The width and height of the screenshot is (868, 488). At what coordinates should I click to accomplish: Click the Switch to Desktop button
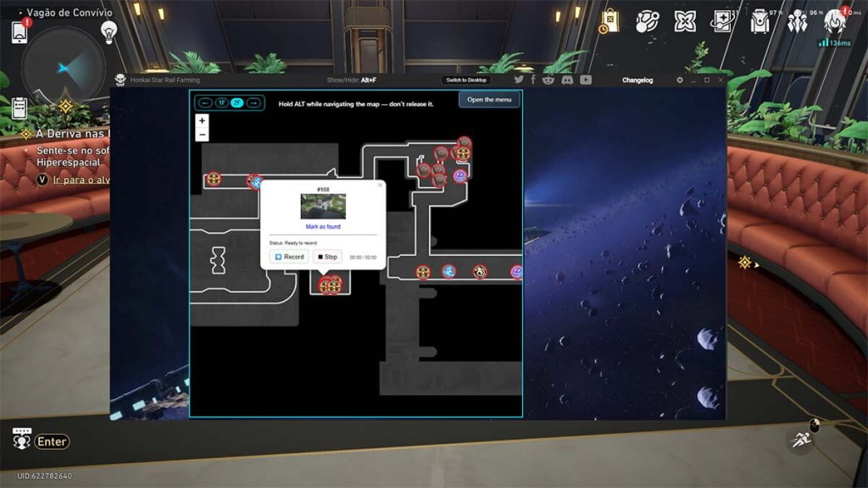(466, 80)
